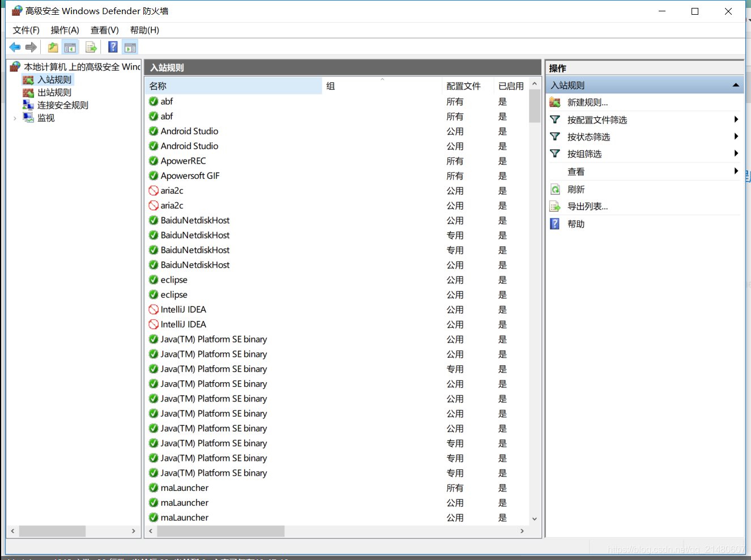Click 帮助 action link
Image resolution: width=751 pixels, height=560 pixels.
click(576, 224)
